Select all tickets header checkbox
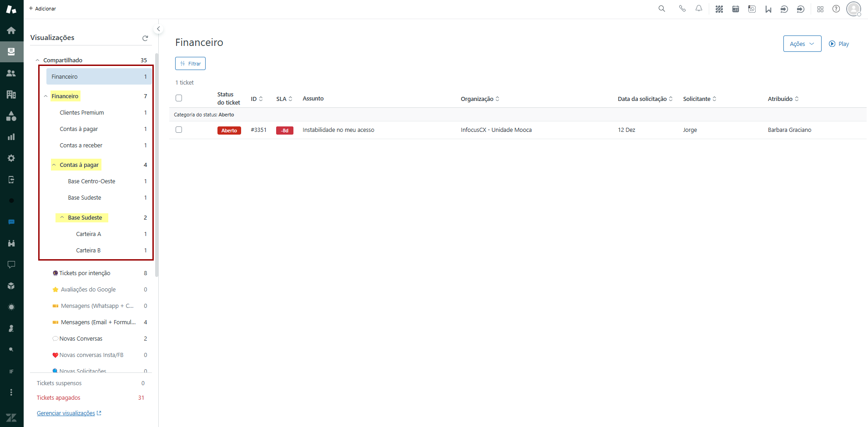 click(179, 98)
